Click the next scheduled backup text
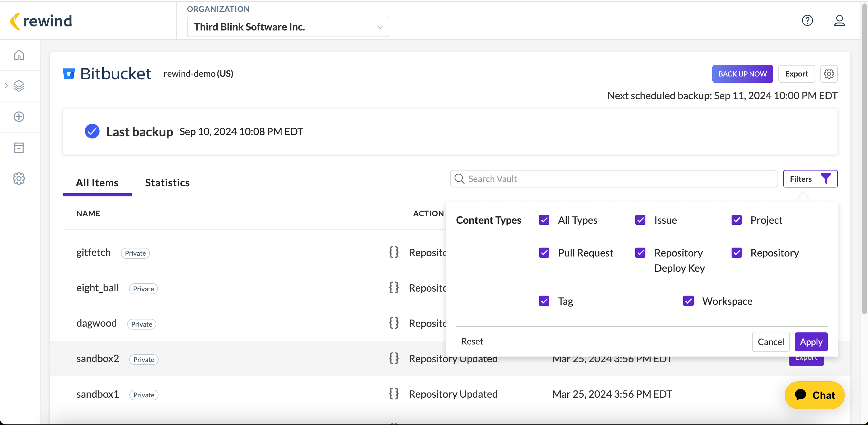Screen dimensions: 868x425 coord(722,96)
